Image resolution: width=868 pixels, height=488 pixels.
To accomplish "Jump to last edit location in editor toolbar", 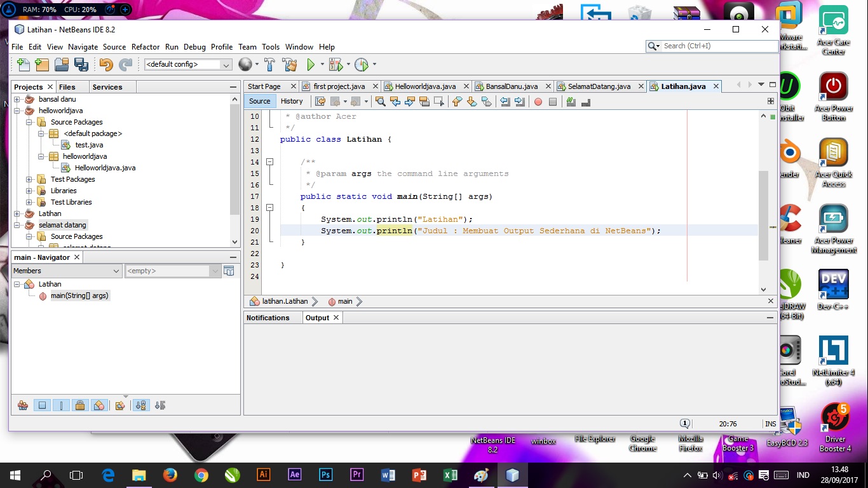I will pyautogui.click(x=321, y=101).
